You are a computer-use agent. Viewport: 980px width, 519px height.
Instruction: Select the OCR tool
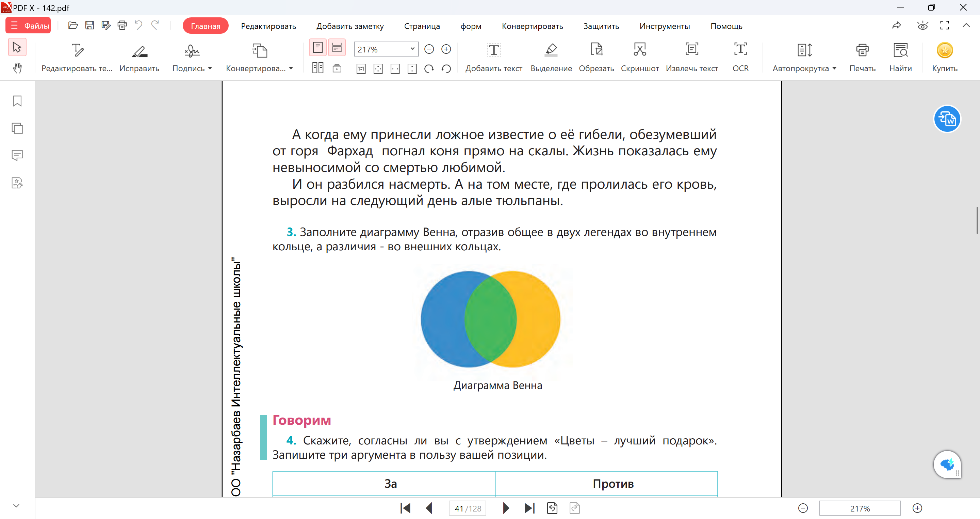point(740,56)
